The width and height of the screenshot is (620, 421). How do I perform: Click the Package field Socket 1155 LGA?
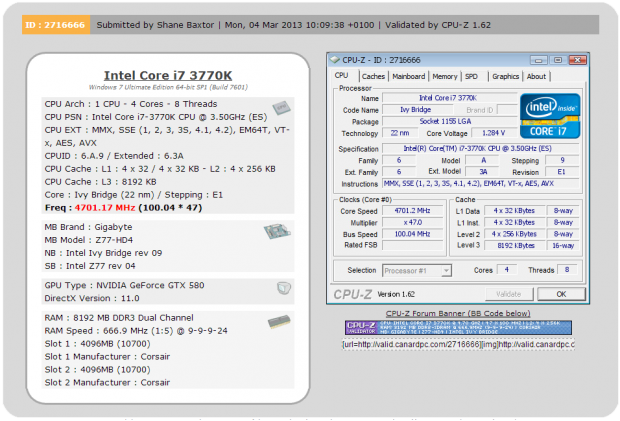[x=449, y=121]
